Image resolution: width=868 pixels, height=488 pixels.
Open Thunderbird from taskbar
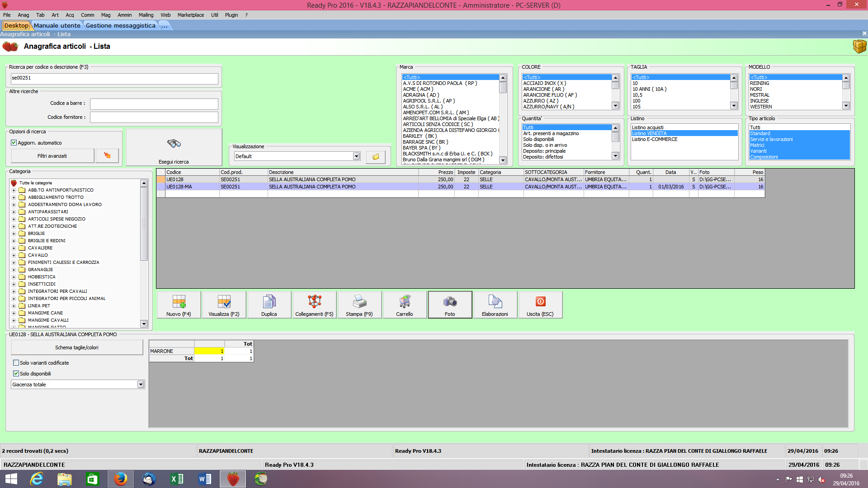pyautogui.click(x=149, y=479)
